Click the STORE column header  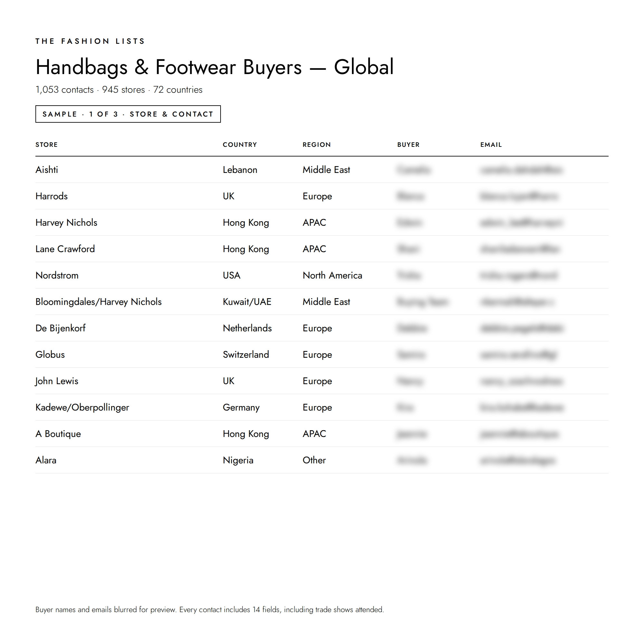[x=47, y=145]
